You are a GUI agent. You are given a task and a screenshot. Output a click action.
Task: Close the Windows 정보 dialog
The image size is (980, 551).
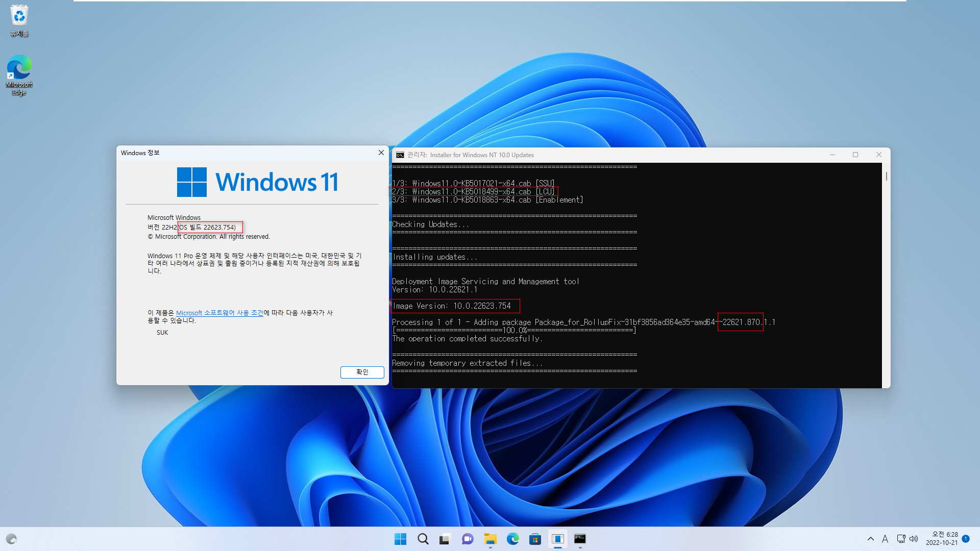tap(381, 153)
